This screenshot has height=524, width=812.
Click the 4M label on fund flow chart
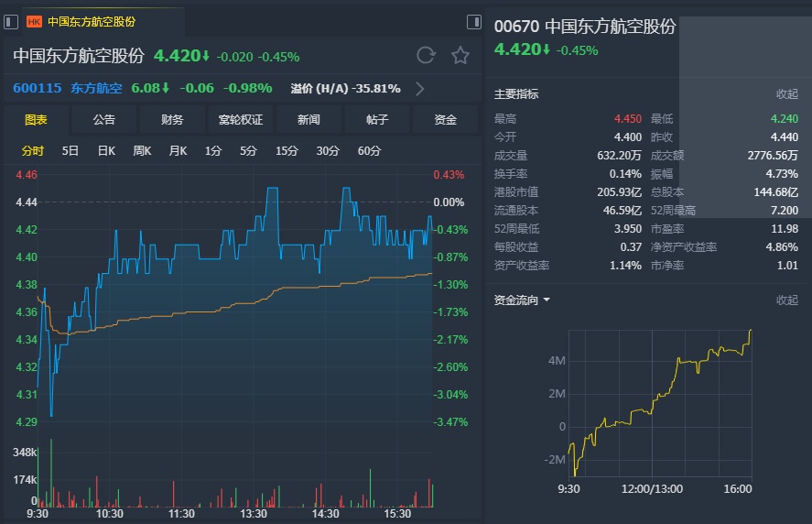pyautogui.click(x=557, y=361)
